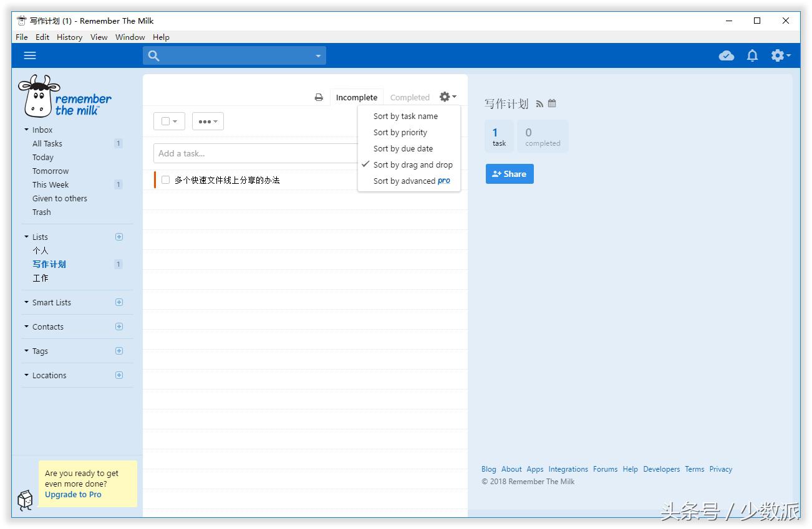Image resolution: width=812 pixels, height=529 pixels.
Task: Click the Remember The Milk cow logo
Action: 37,96
